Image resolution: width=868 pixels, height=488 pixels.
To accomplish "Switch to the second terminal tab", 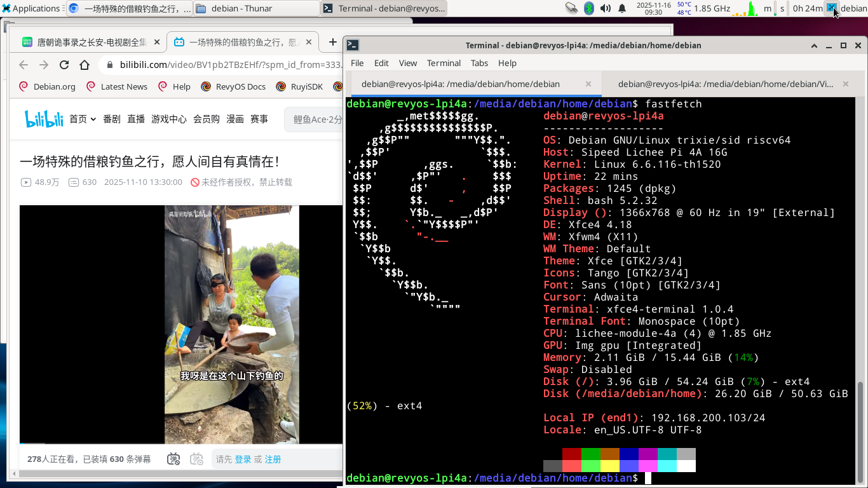I will (725, 84).
